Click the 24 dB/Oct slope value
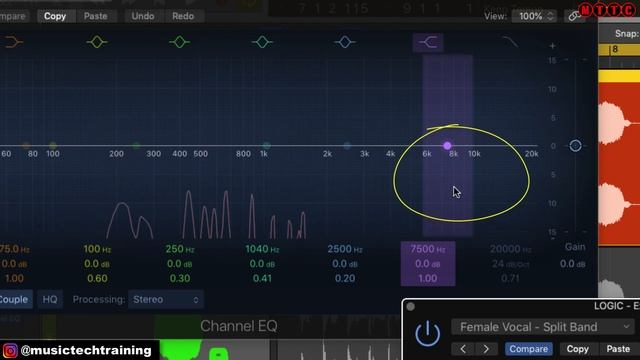 [510, 264]
